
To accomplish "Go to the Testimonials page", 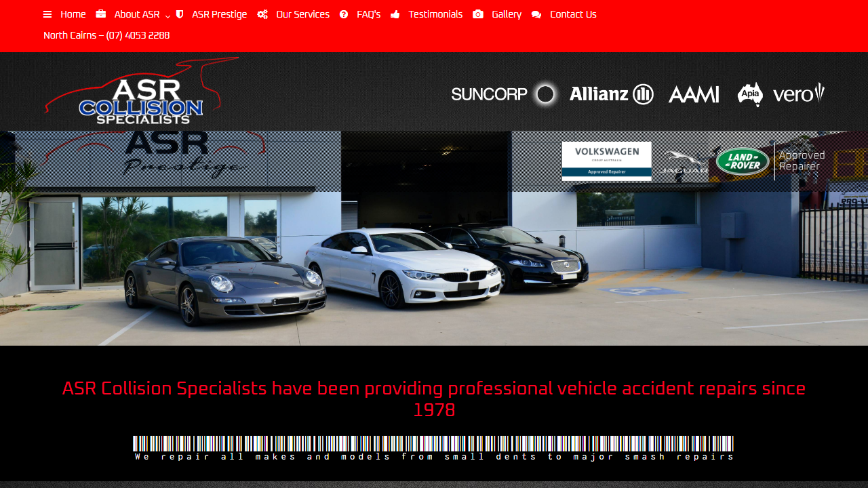I will pyautogui.click(x=435, y=14).
